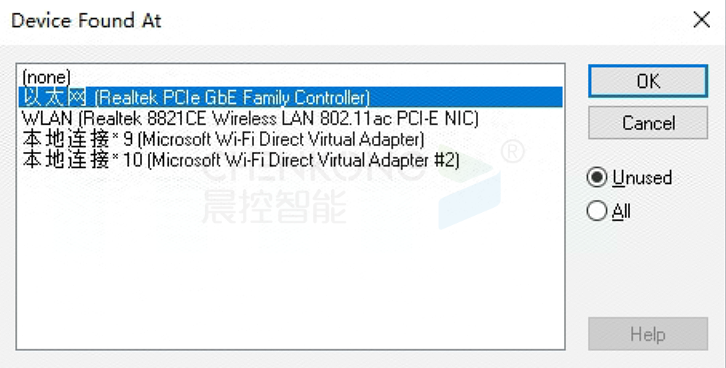Image resolution: width=726 pixels, height=368 pixels.
Task: Click the 以太网 Chinese name text
Action: click(54, 97)
